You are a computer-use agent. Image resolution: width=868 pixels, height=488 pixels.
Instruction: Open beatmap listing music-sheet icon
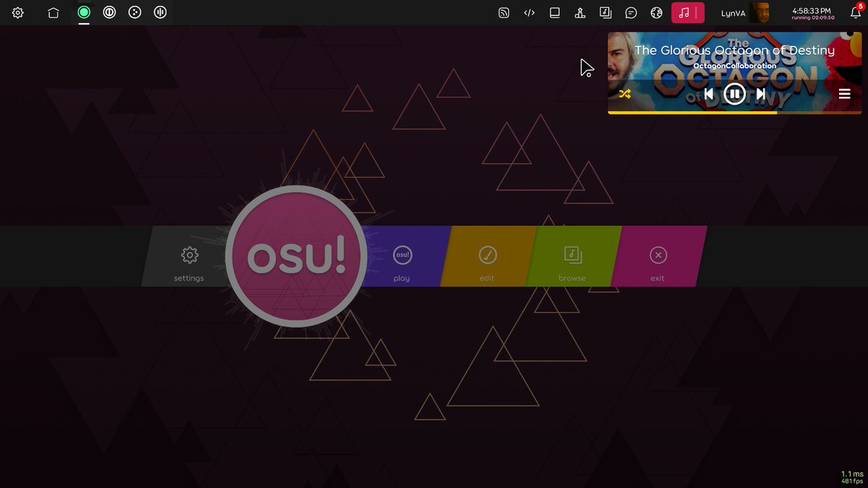[605, 12]
